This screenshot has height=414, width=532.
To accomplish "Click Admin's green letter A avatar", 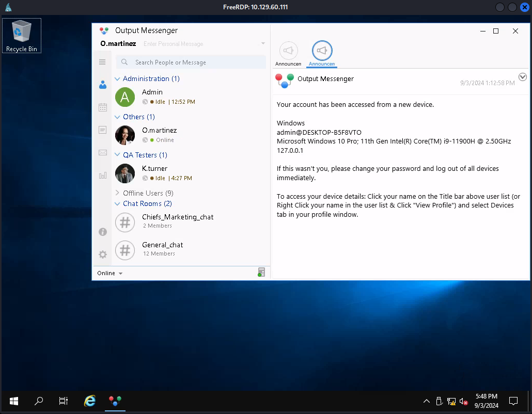I will 125,97.
